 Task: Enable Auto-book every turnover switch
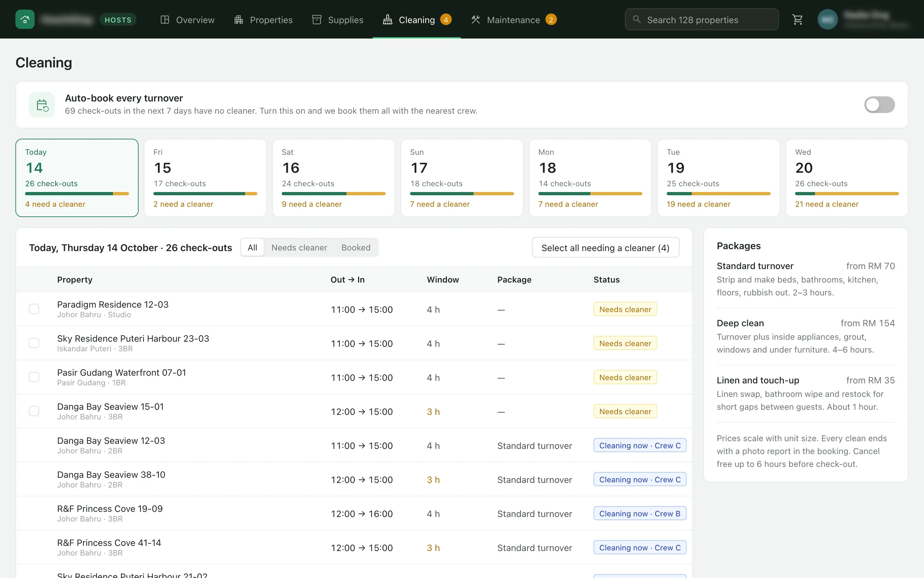click(x=879, y=105)
